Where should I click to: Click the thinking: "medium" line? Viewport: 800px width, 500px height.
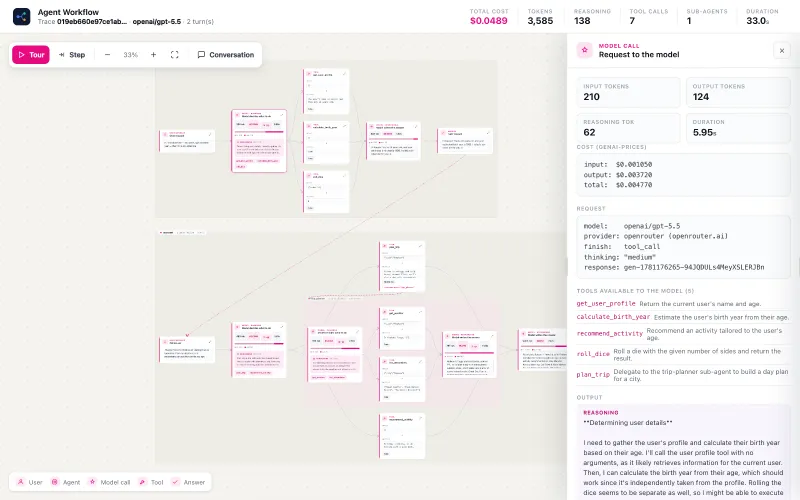click(x=619, y=257)
